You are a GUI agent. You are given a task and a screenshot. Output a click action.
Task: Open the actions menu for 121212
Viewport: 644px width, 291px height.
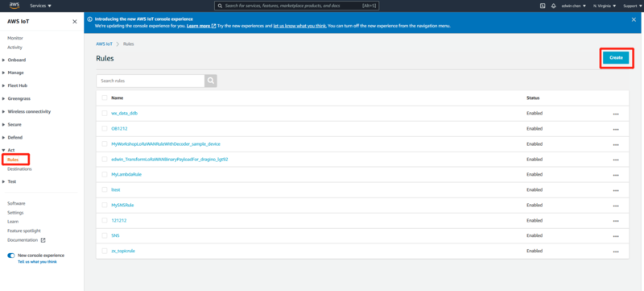(x=616, y=221)
